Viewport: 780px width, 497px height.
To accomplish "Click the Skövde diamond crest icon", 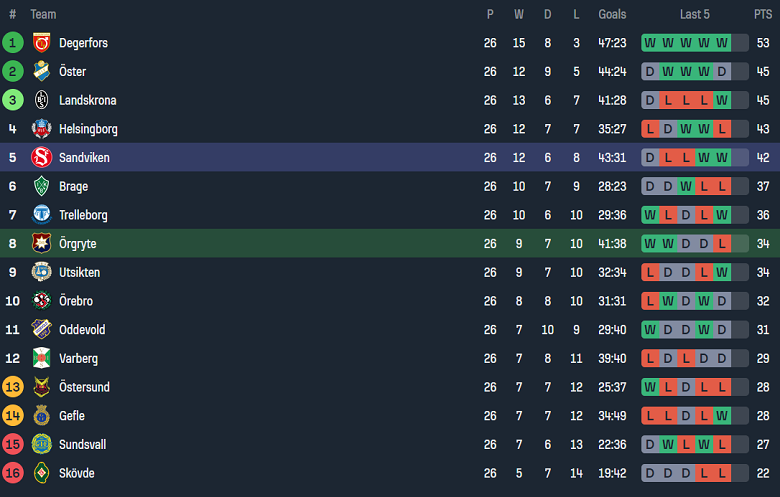I will click(x=41, y=473).
